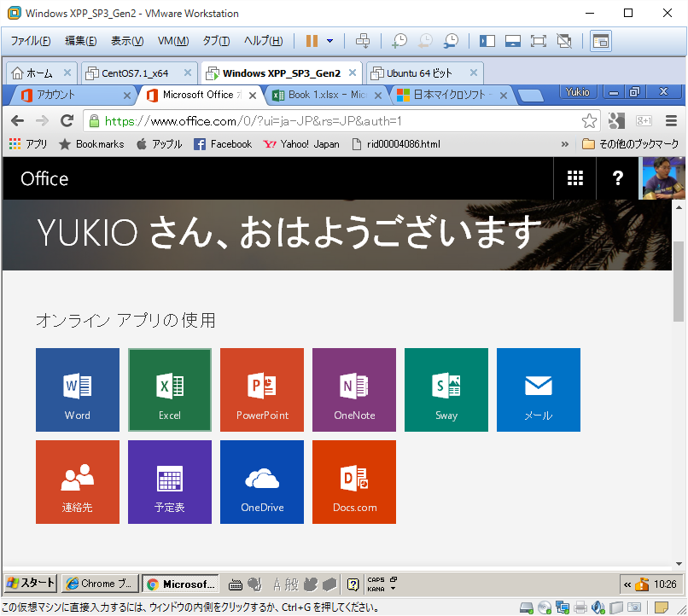Viewport: 688px width, 616px height.
Task: Expand the VMware power options dropdown arrow
Action: pyautogui.click(x=330, y=41)
